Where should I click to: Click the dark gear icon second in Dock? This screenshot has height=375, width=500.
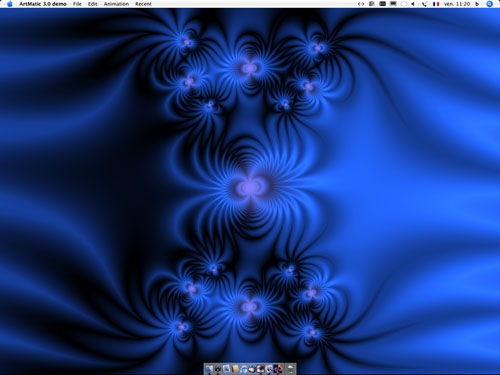tap(218, 369)
